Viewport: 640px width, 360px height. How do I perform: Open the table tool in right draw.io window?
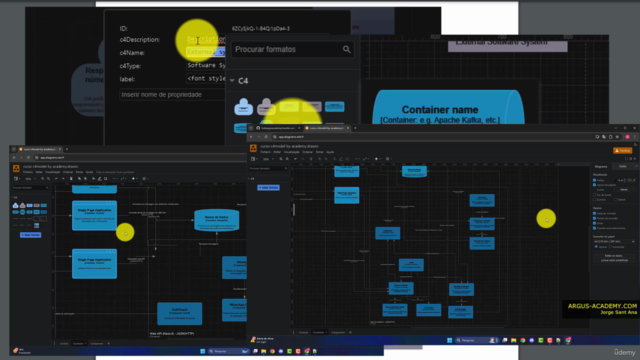(x=389, y=159)
